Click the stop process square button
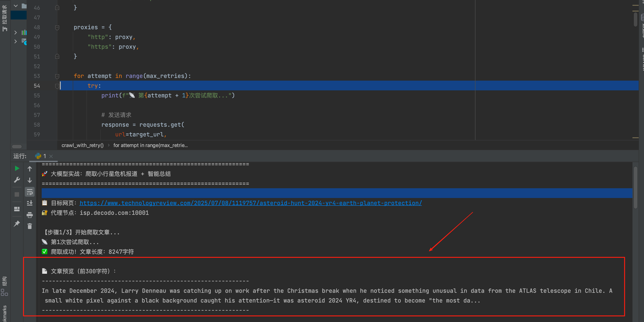 point(17,194)
